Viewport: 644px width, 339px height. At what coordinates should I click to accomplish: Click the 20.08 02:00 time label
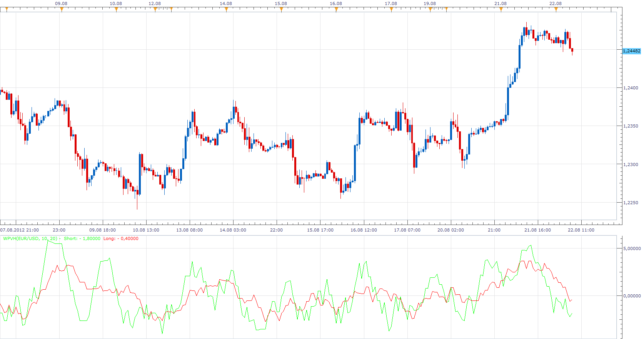click(x=450, y=230)
